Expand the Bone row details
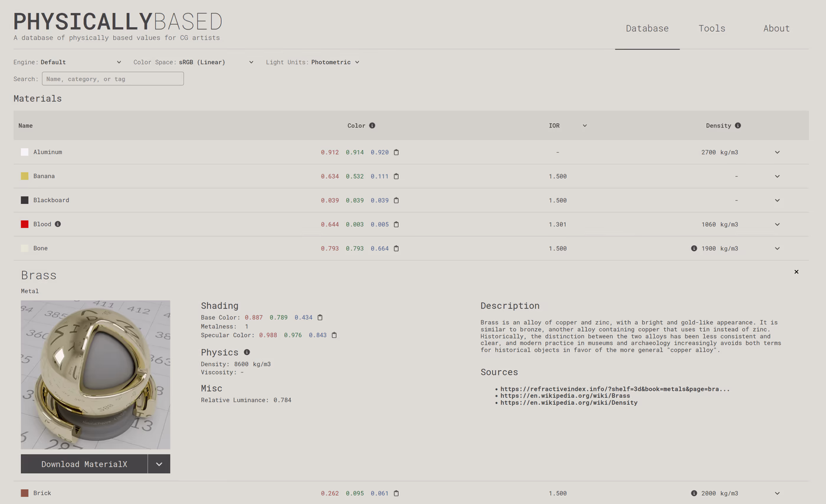 coord(777,248)
